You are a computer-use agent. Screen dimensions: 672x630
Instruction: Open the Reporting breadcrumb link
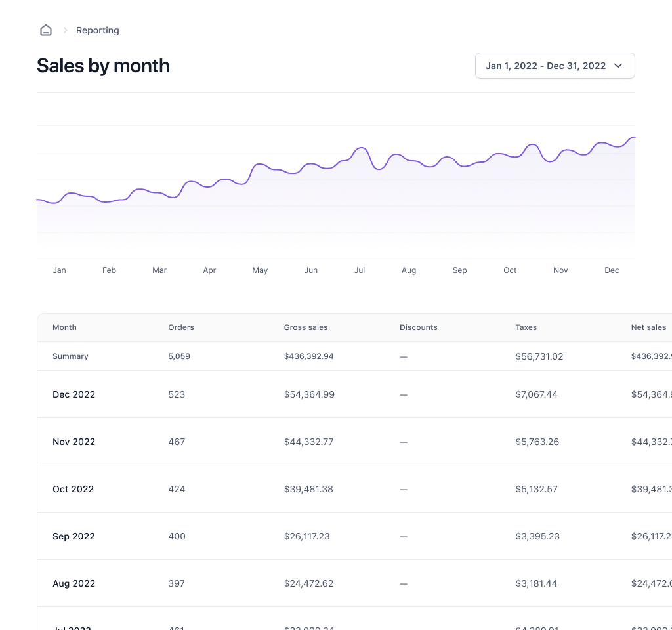click(98, 30)
